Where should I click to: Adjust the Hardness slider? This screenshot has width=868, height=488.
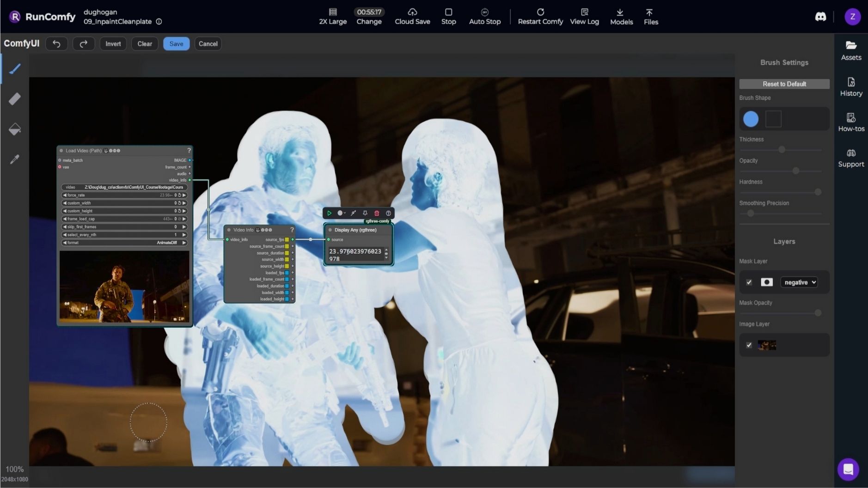[x=781, y=192]
